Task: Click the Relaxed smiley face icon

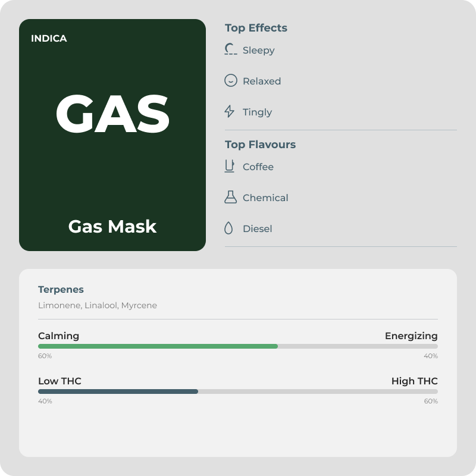Action: click(x=231, y=80)
